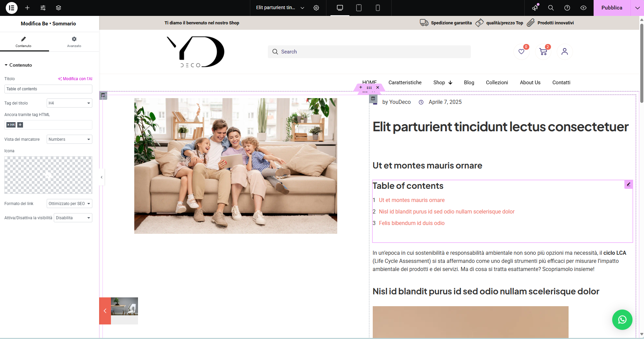
Task: Open the What's New megaphone icon
Action: 535,8
